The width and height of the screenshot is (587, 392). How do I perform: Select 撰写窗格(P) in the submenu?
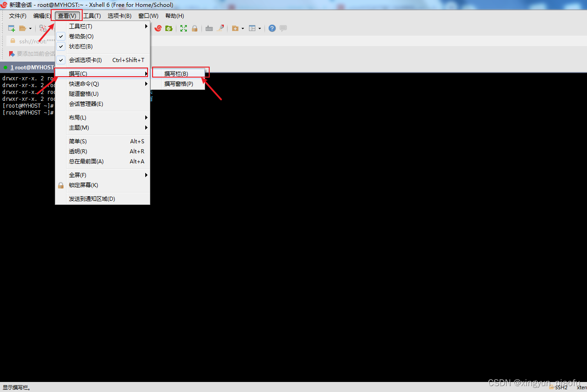point(178,84)
